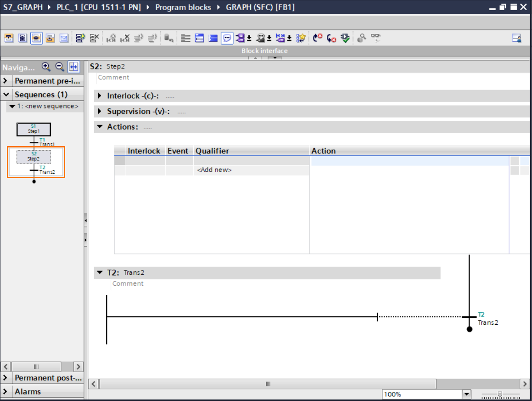Show favorites star icon in toolbar

click(301, 38)
